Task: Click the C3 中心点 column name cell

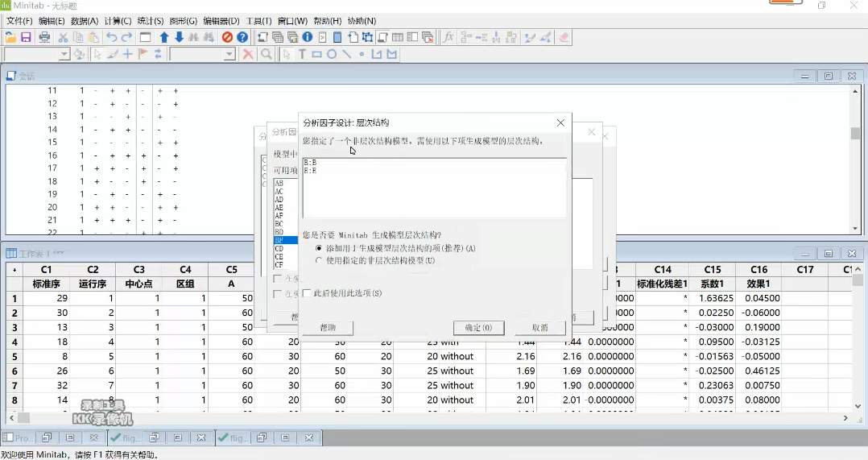Action: click(138, 284)
